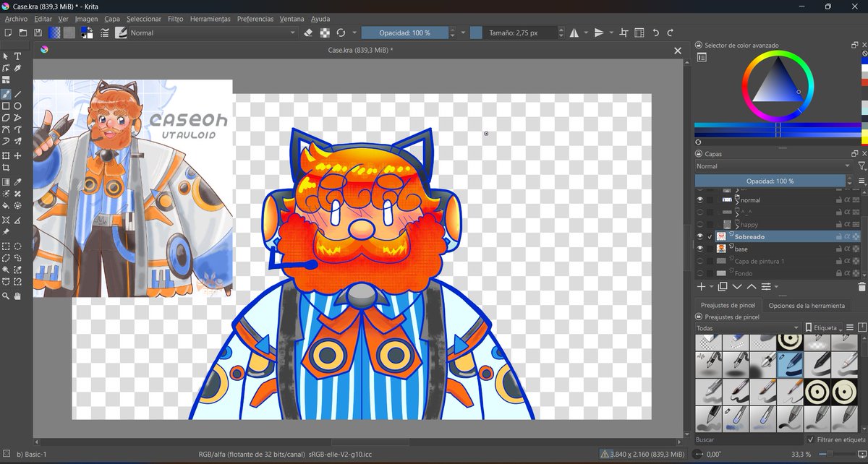Switch to Opciones de la herramienta tab

coord(807,305)
